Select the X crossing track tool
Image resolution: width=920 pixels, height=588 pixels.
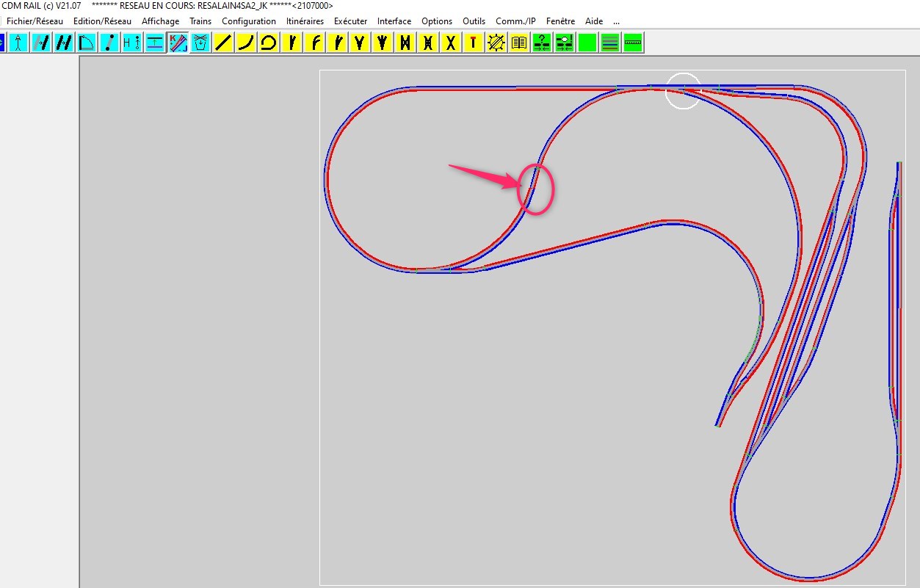click(451, 43)
